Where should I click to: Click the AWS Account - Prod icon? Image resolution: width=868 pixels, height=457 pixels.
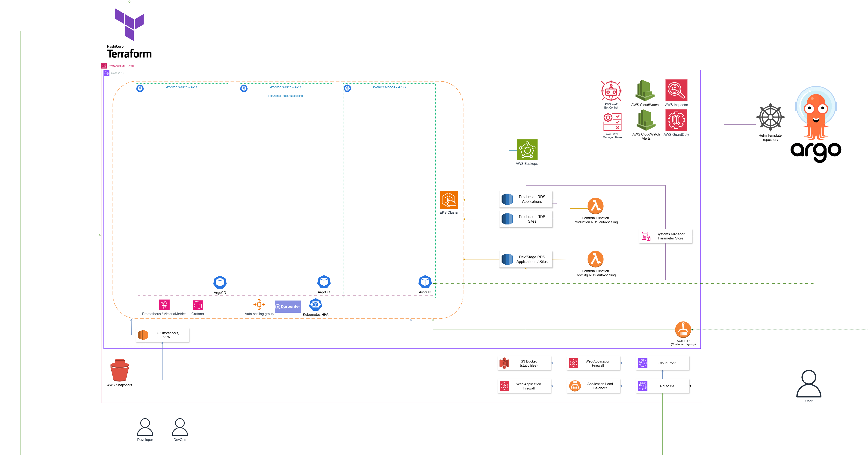click(x=104, y=66)
